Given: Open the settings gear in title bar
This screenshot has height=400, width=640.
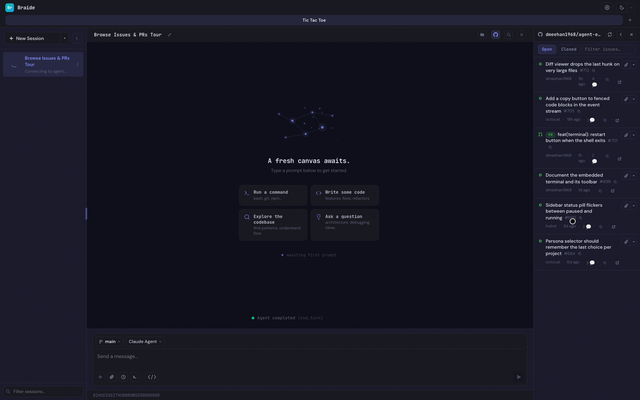Looking at the screenshot, I should point(607,7).
